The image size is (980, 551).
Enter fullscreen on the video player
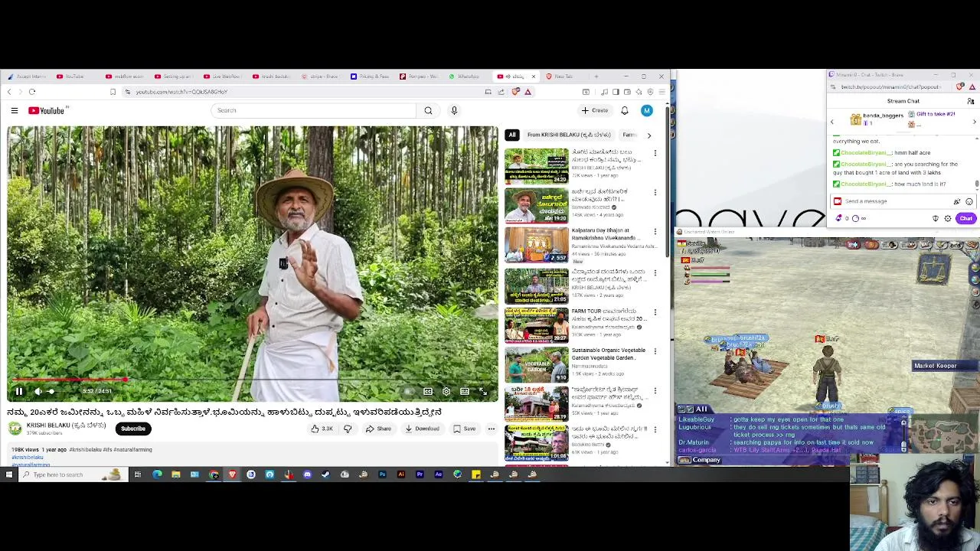(x=483, y=391)
